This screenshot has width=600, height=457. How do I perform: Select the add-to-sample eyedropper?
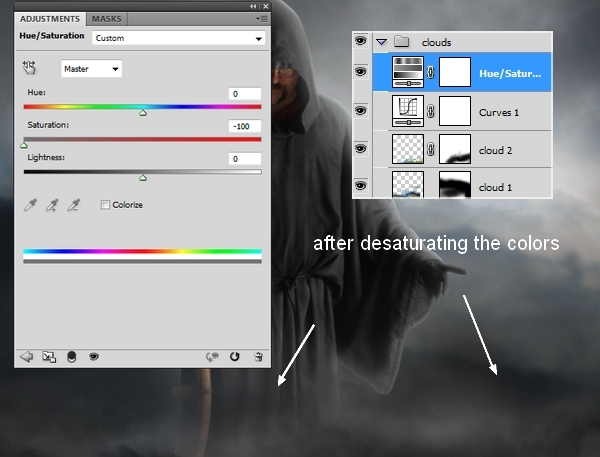[x=51, y=205]
